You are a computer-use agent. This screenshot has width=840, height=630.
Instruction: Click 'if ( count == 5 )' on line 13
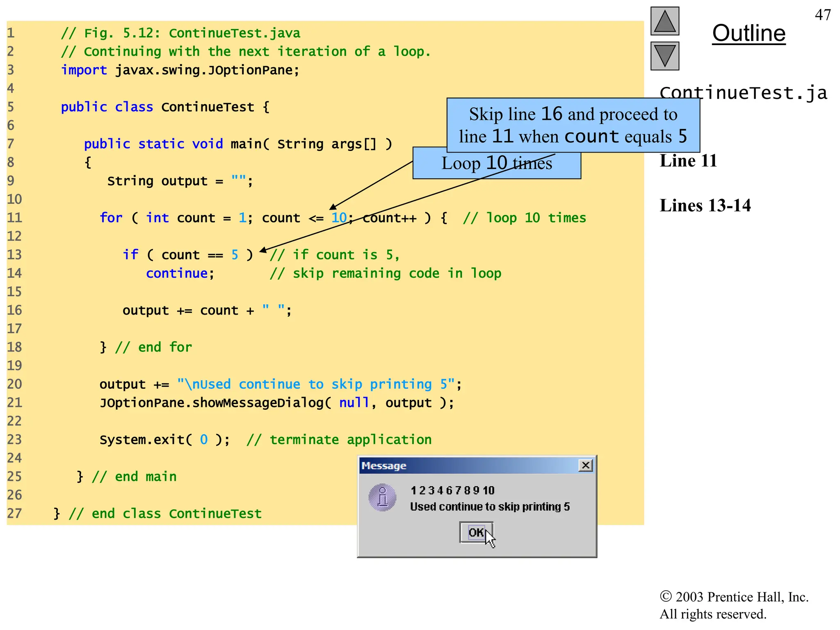tap(188, 255)
